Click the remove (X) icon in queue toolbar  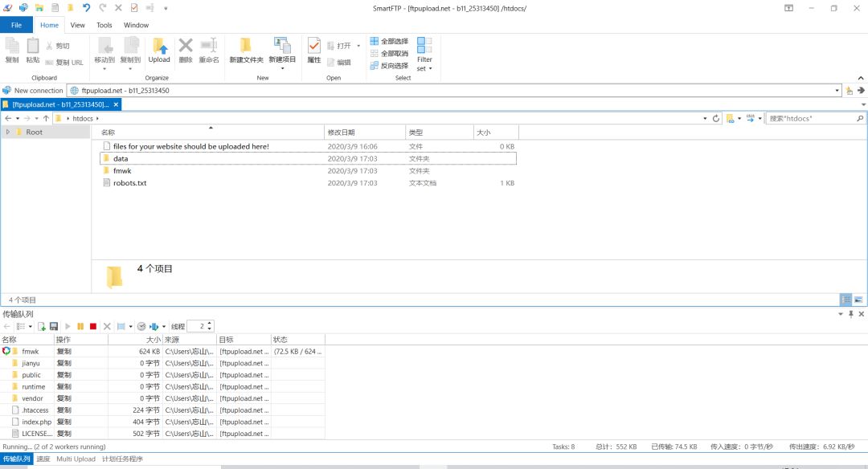coord(108,326)
